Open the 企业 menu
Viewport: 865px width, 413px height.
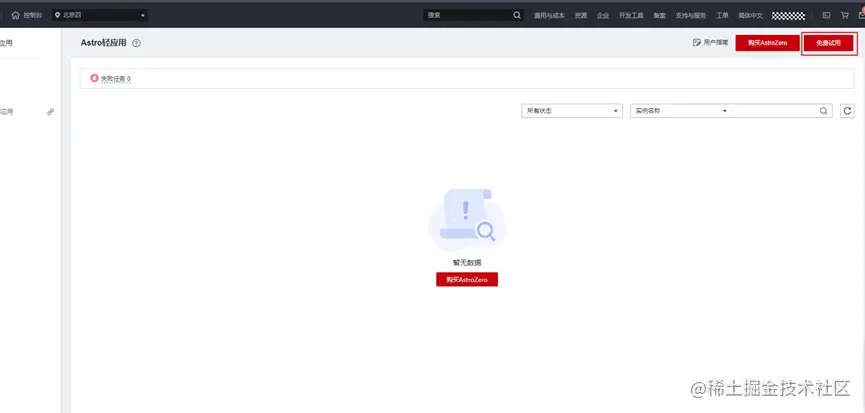pyautogui.click(x=602, y=15)
